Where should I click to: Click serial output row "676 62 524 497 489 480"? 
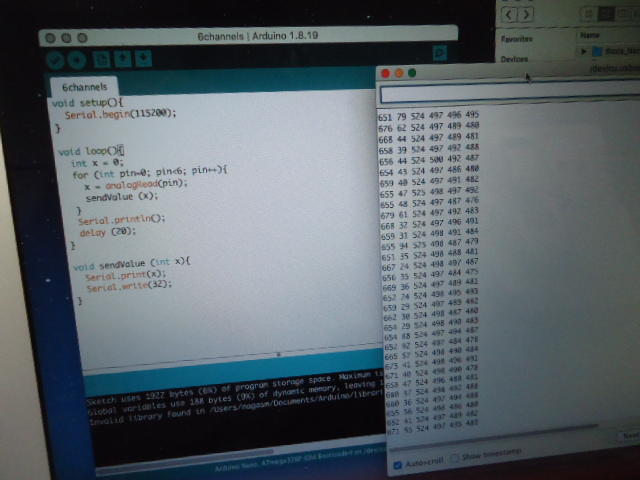pos(429,127)
